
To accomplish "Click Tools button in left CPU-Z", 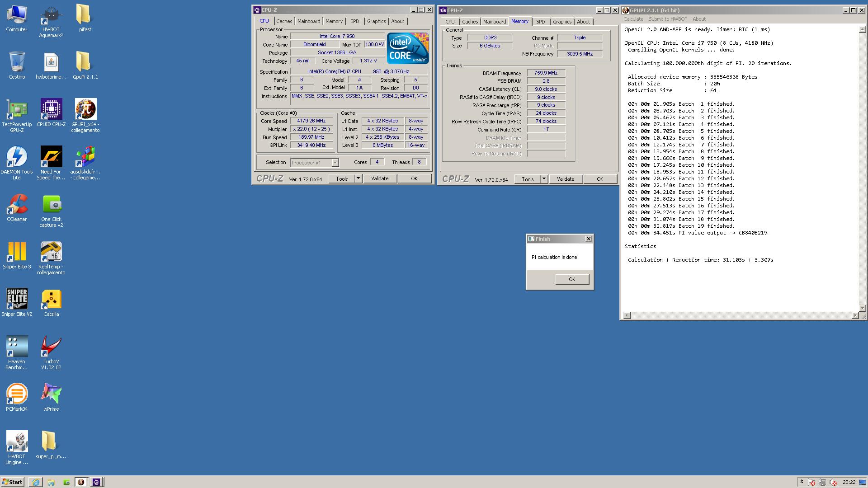I will [342, 179].
